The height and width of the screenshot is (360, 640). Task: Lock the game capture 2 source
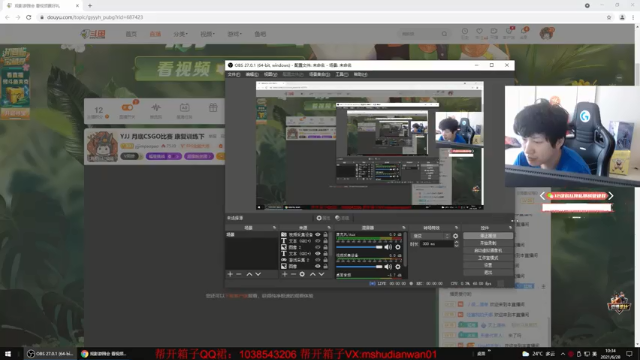pos(325,260)
